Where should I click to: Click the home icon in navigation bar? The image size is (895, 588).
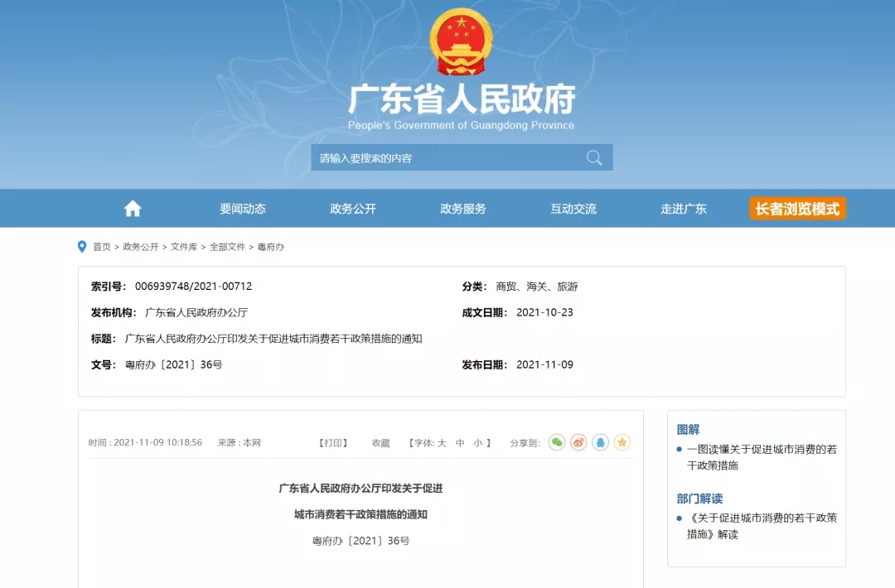(x=133, y=209)
